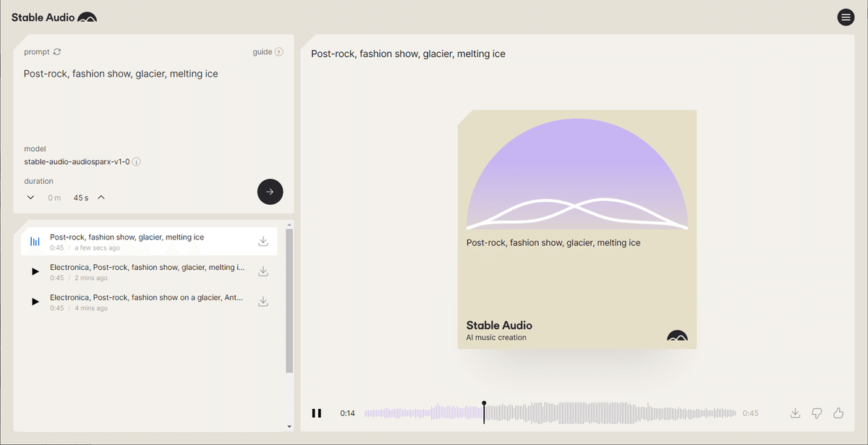Screen dimensions: 868x445
Task: Open the hamburger menu at top right
Action: pyautogui.click(x=846, y=17)
